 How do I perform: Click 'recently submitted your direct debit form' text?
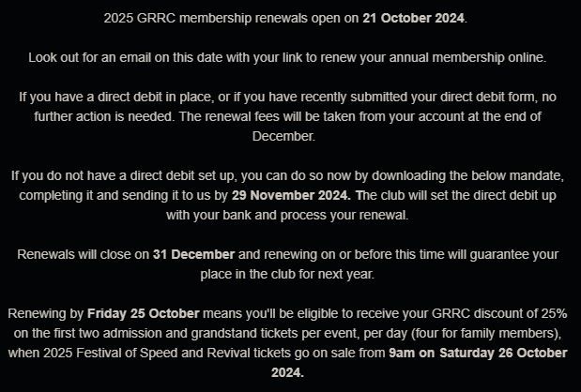[393, 97]
